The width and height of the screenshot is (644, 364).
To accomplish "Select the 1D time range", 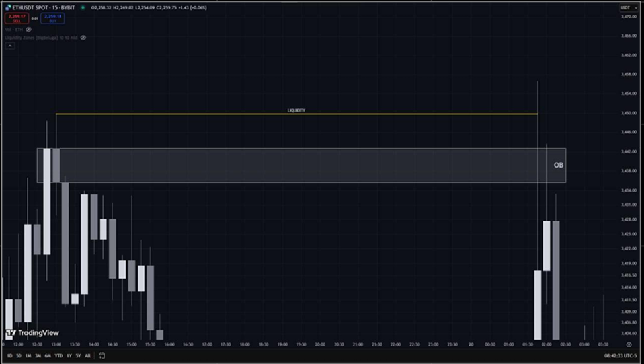I will 9,355.
